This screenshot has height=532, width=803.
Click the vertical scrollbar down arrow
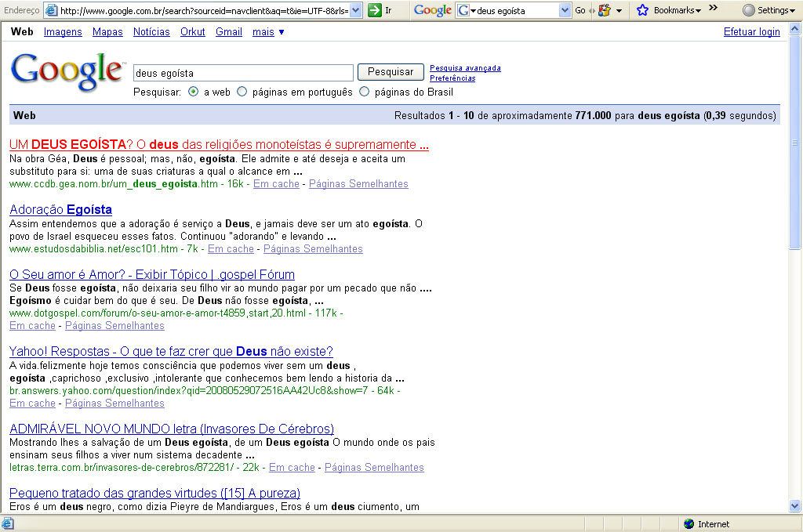coord(794,505)
